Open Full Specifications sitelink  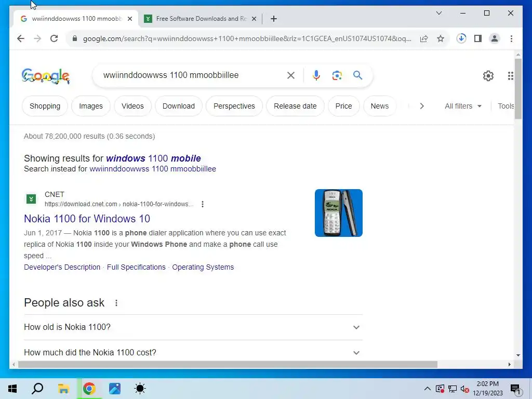point(136,267)
